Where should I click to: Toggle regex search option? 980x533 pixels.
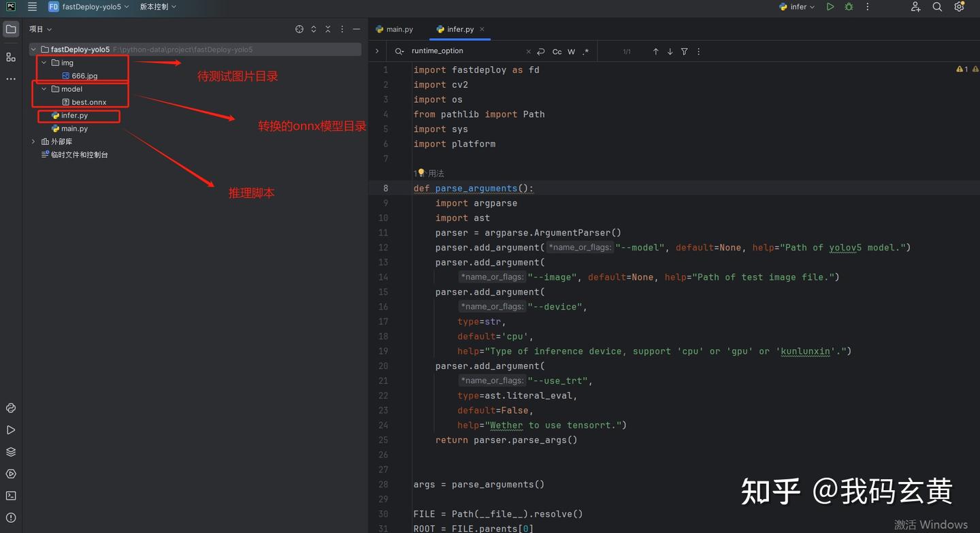[586, 52]
